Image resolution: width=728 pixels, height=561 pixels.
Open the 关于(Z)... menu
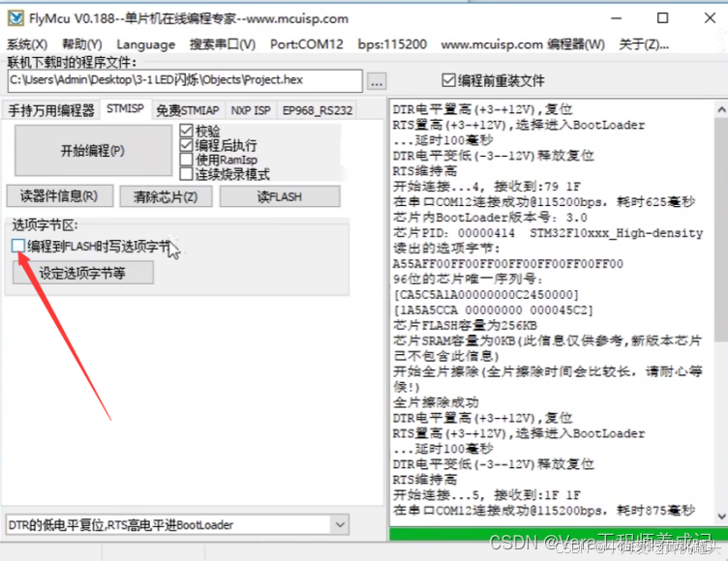coord(644,44)
